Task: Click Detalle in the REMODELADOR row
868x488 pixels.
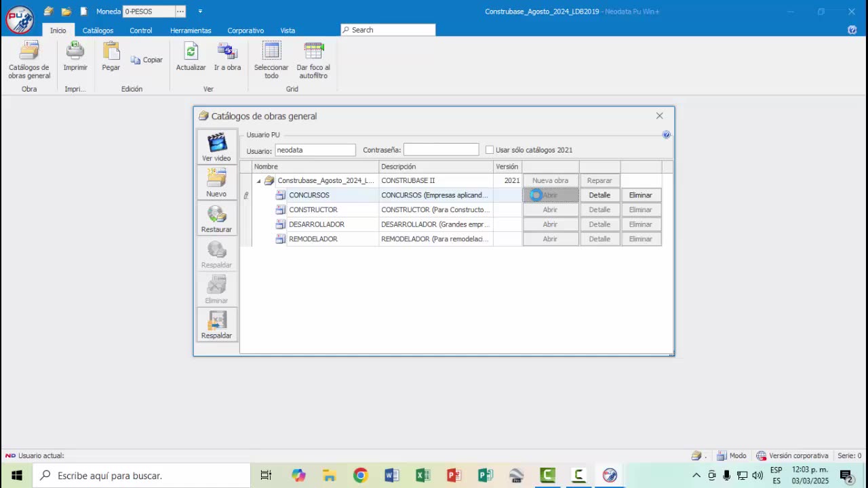Action: click(x=599, y=239)
